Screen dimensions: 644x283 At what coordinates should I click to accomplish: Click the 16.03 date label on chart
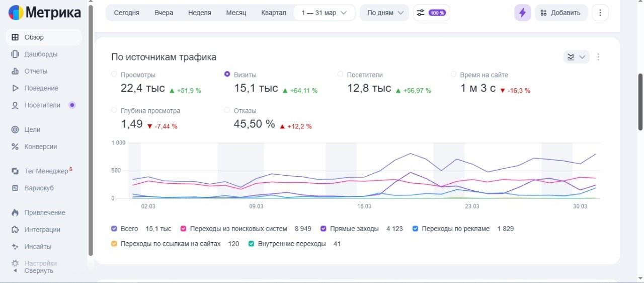click(364, 206)
